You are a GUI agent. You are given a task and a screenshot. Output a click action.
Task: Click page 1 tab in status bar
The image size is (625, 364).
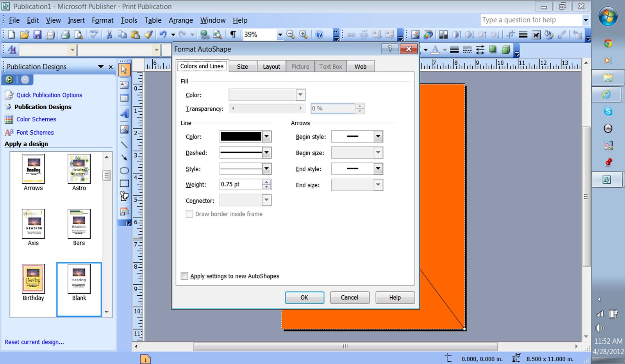click(x=145, y=359)
